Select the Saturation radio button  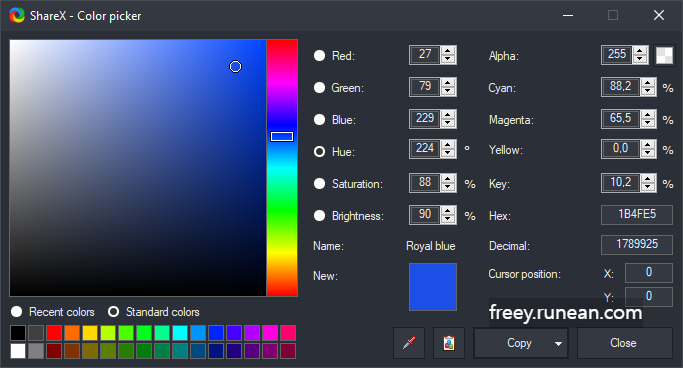(x=319, y=183)
